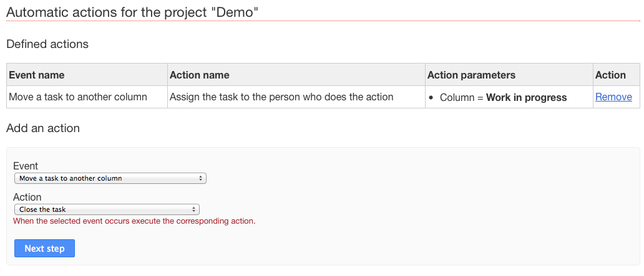Image resolution: width=644 pixels, height=276 pixels.
Task: Select the Move a task to another column cell
Action: 78,97
